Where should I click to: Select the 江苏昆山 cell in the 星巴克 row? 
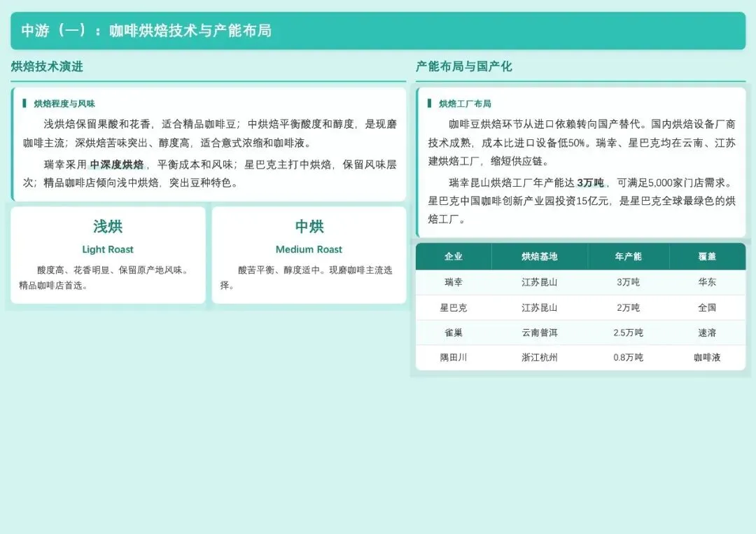(540, 307)
